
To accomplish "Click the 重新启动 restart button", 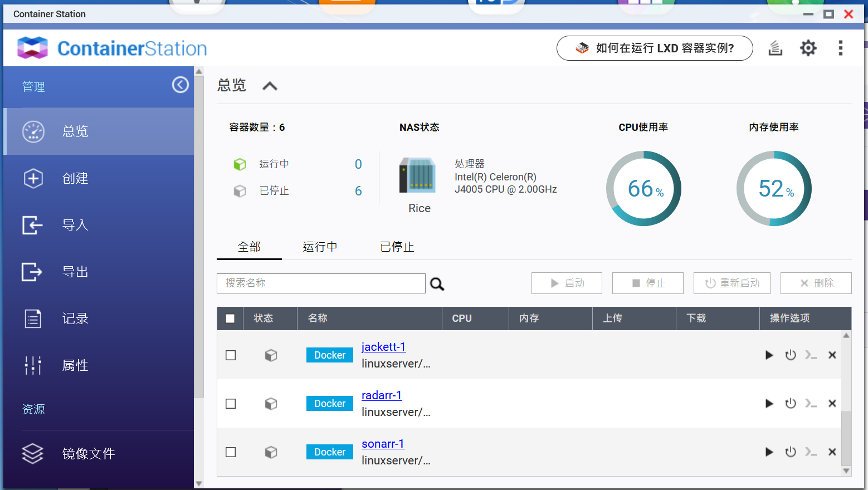I will 732,283.
